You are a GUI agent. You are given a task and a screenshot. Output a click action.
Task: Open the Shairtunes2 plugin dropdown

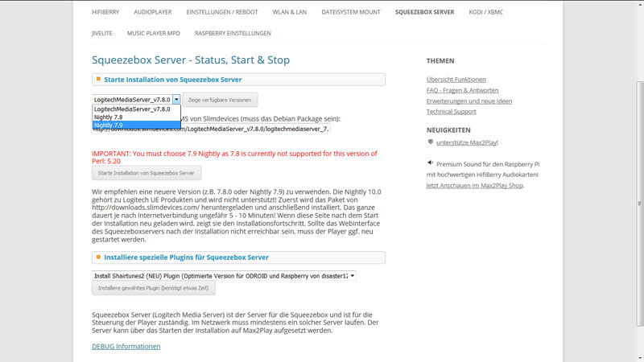(x=224, y=276)
